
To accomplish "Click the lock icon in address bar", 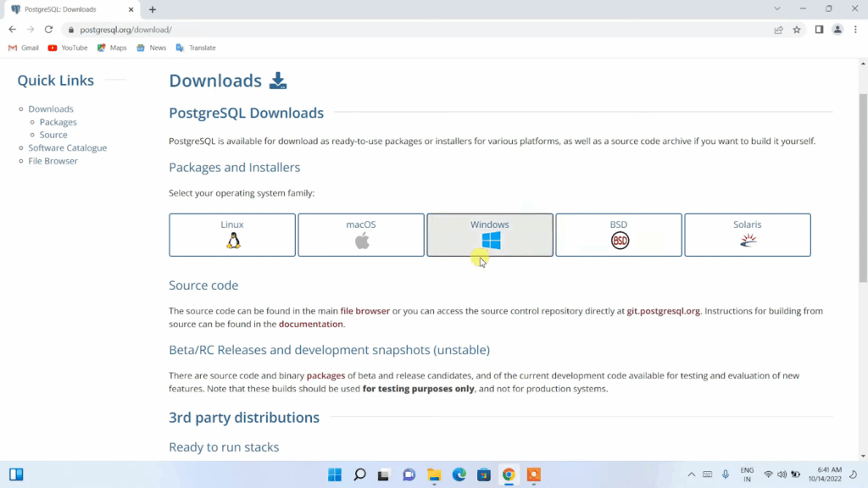I will point(71,30).
